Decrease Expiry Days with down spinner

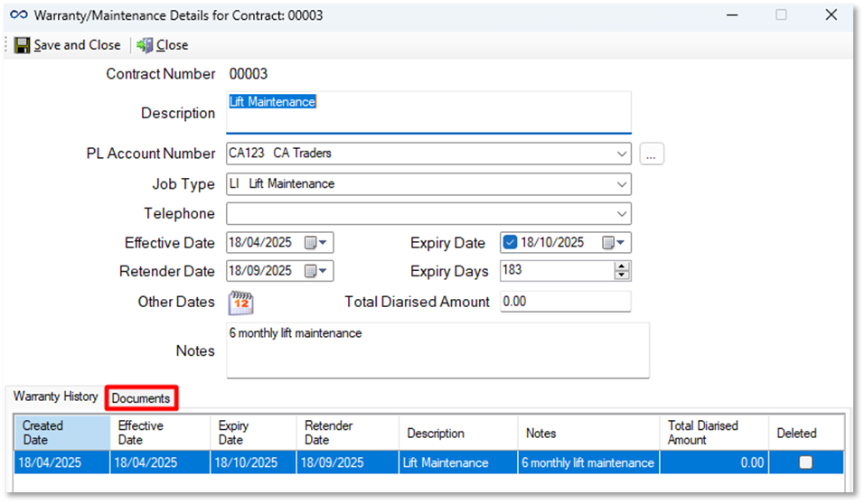coord(622,275)
